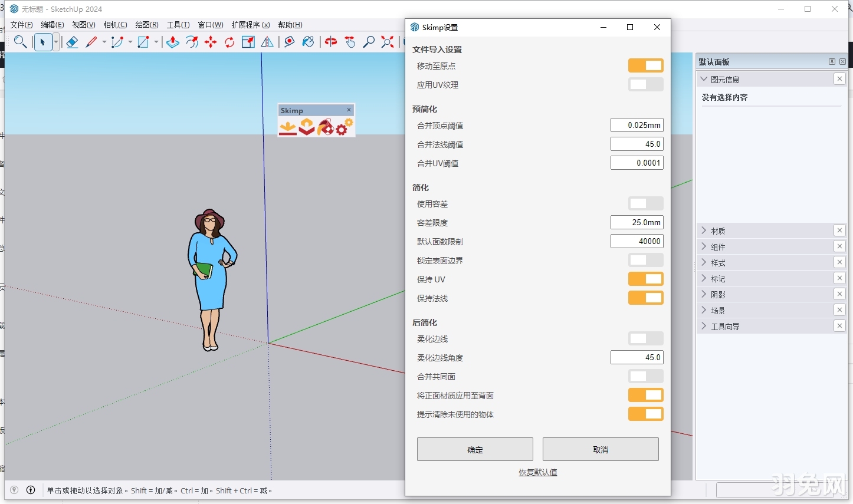
Task: Open the Paint Bucket tool
Action: click(x=308, y=42)
